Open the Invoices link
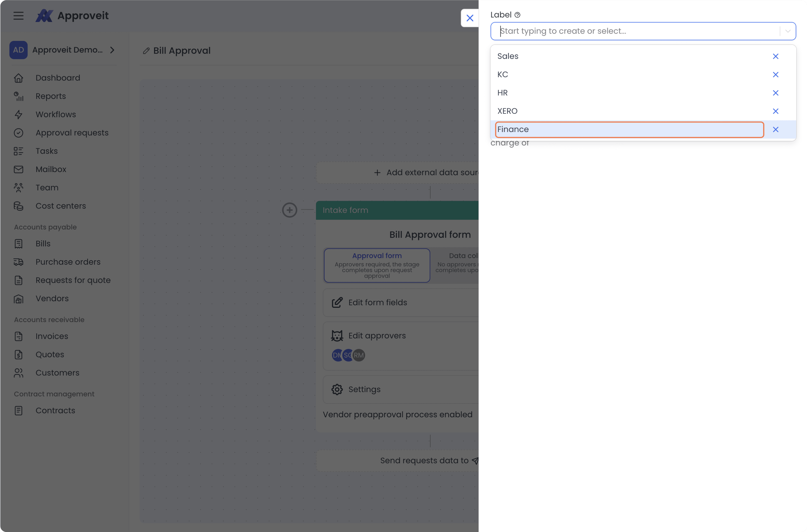 [x=52, y=336]
